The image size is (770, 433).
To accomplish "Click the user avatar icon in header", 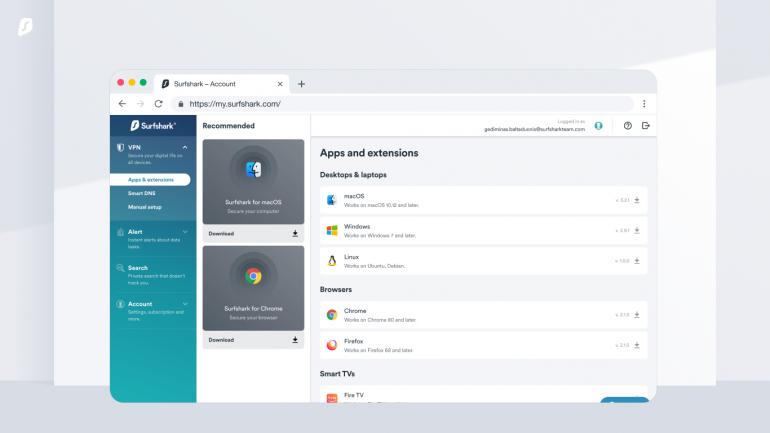I will coord(598,126).
